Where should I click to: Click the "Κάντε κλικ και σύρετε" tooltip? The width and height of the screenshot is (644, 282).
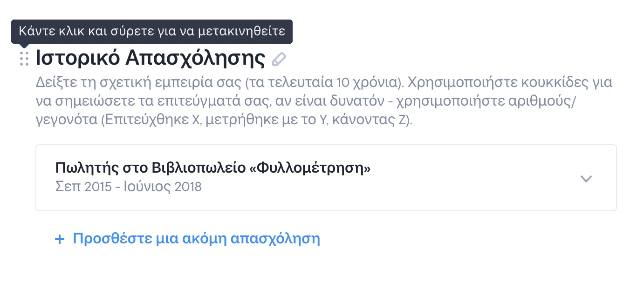pyautogui.click(x=151, y=32)
